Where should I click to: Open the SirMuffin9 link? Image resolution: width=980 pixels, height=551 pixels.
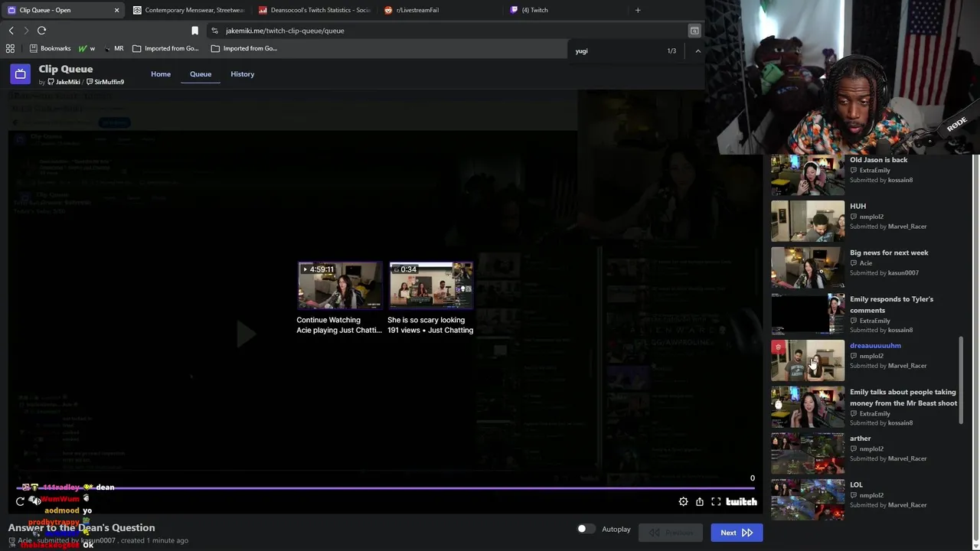(106, 82)
